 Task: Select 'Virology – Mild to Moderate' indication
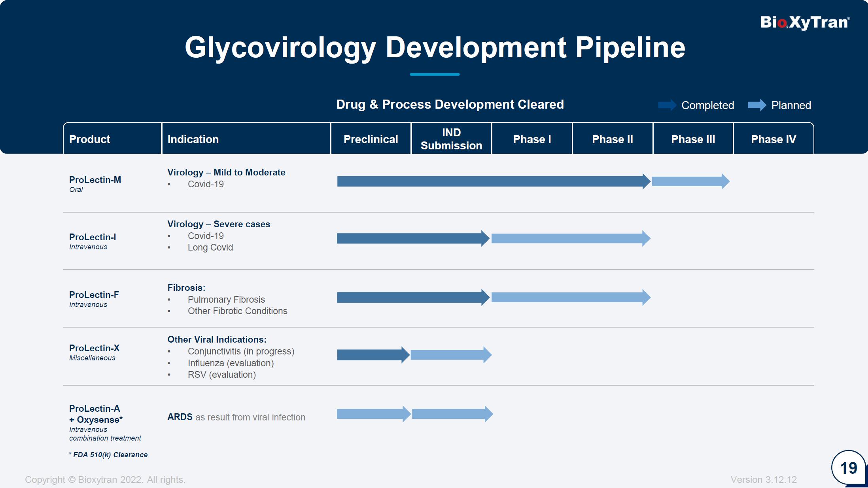pos(226,172)
